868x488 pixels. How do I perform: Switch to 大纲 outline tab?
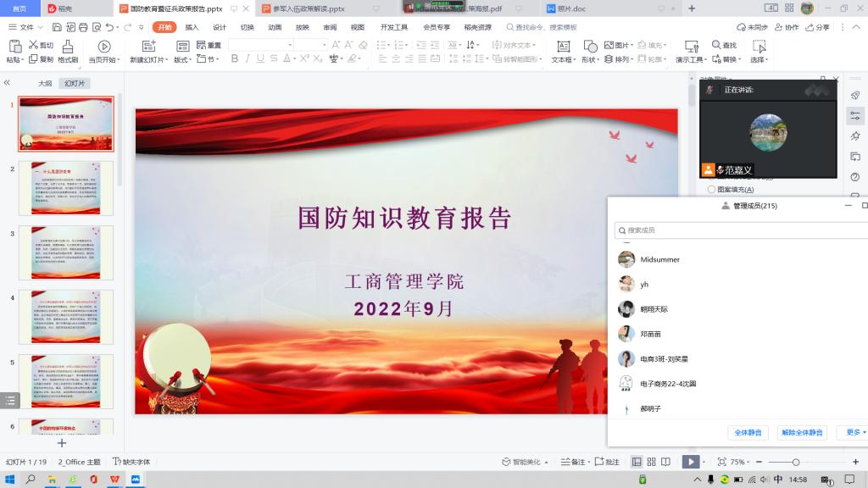(x=45, y=84)
